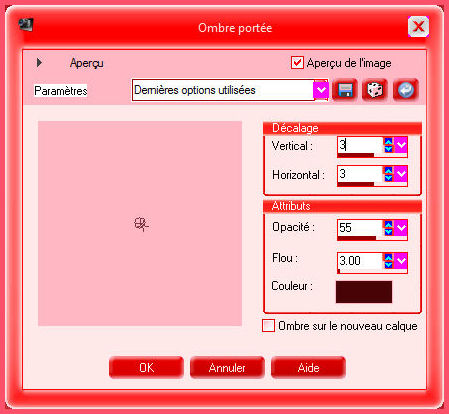
Task: Click the Paramètres label
Action: coord(61,91)
